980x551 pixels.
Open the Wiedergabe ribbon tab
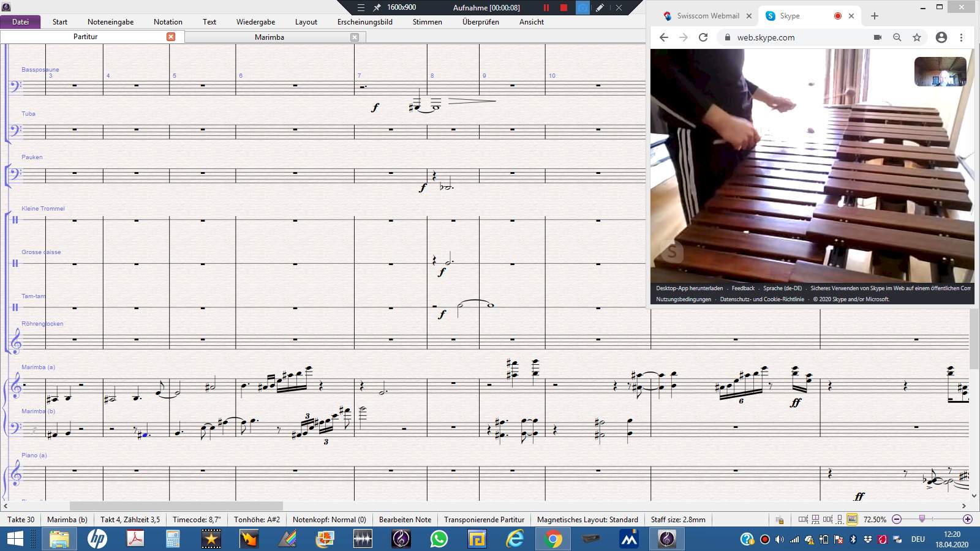coord(255,22)
